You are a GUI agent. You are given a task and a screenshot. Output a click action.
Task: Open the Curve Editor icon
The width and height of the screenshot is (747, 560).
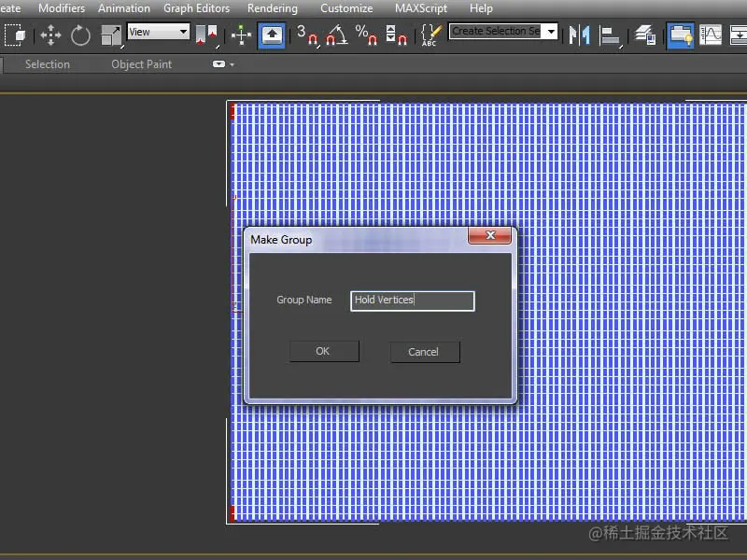[711, 35]
